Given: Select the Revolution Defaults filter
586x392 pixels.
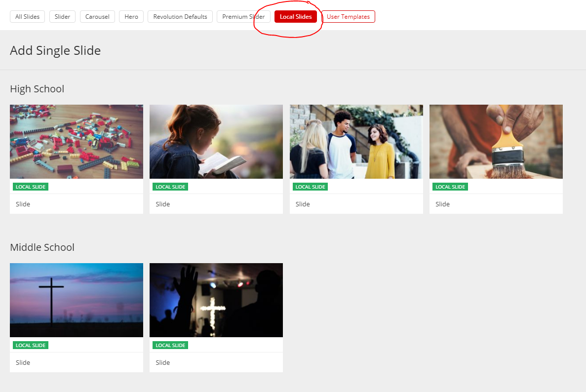Looking at the screenshot, I should (x=180, y=17).
